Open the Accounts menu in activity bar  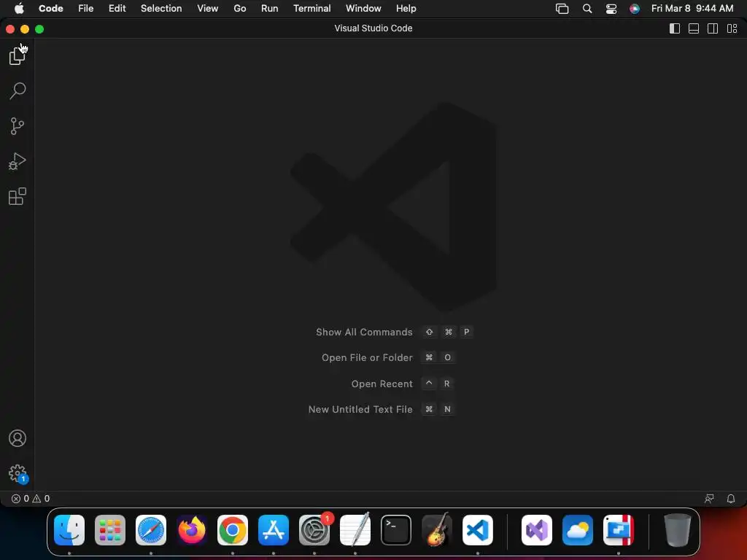tap(18, 438)
